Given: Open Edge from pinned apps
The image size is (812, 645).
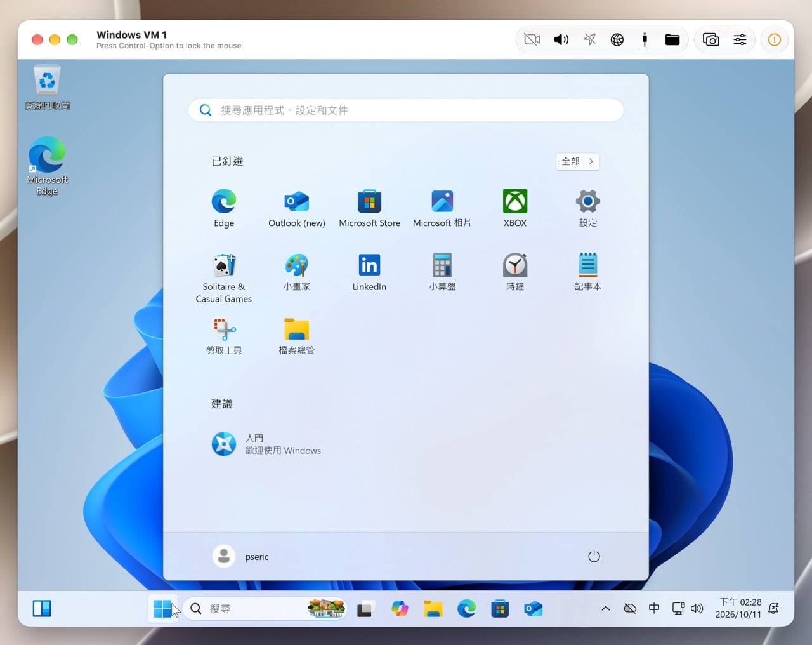Looking at the screenshot, I should click(x=224, y=208).
